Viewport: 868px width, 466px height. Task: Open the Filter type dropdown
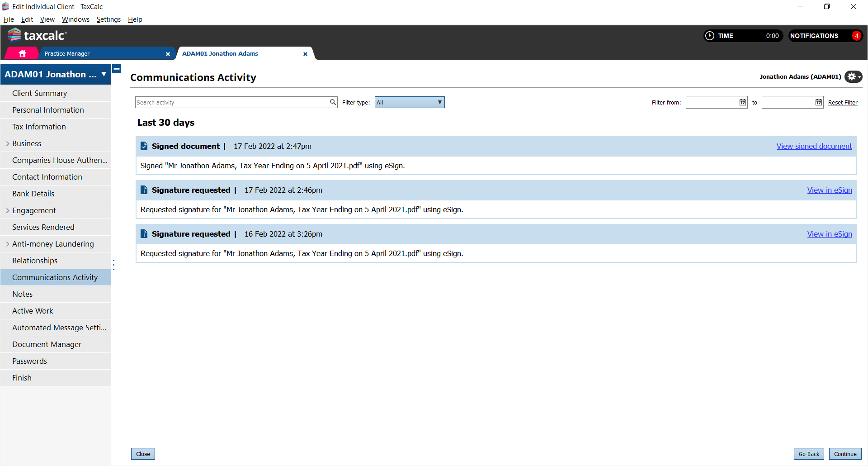[x=409, y=102]
